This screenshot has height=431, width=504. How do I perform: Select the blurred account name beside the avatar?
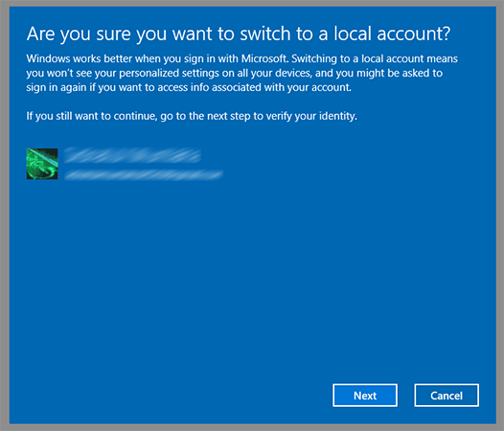pyautogui.click(x=132, y=155)
